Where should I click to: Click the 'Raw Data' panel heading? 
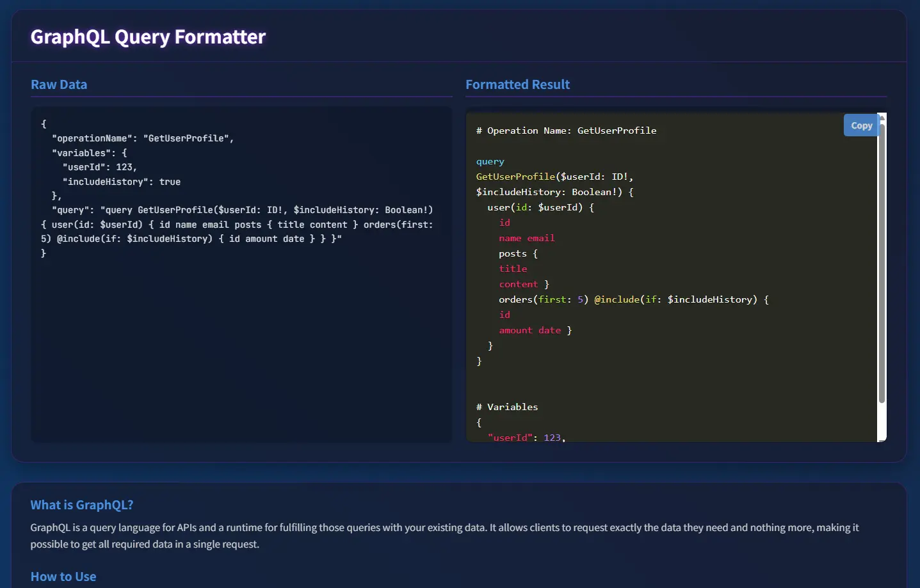click(x=59, y=84)
